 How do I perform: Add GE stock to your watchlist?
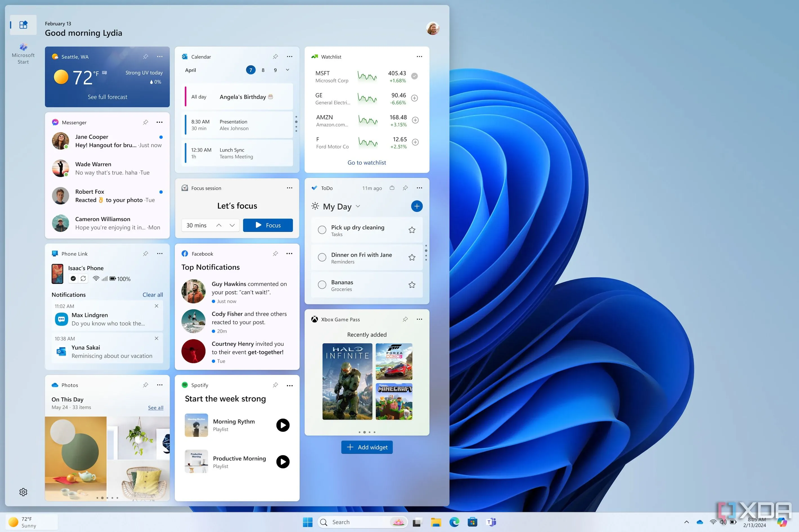click(x=415, y=98)
